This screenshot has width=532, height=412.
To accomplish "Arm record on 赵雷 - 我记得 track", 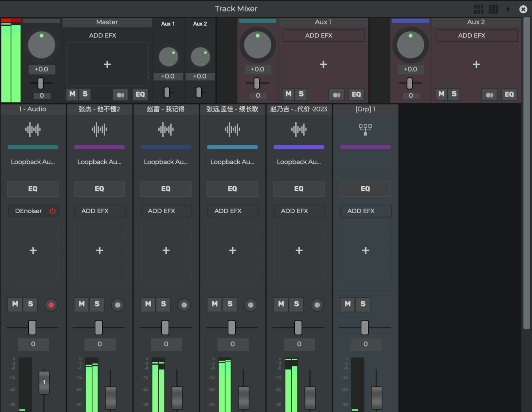I will [x=184, y=305].
